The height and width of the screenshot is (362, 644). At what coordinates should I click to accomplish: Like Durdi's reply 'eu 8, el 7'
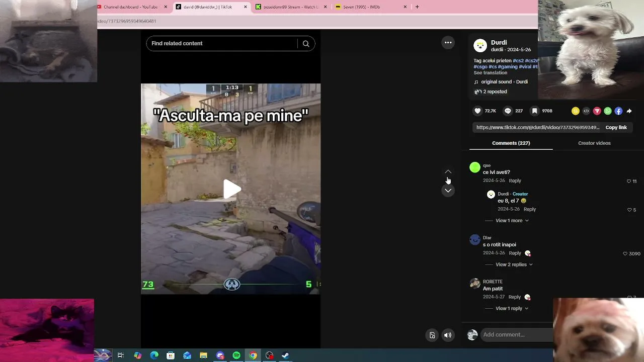(x=629, y=210)
